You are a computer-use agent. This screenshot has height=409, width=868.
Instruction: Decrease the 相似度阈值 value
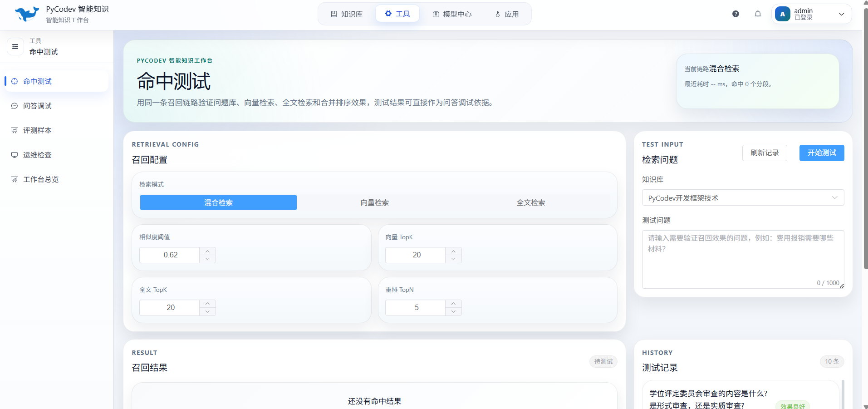(x=207, y=259)
